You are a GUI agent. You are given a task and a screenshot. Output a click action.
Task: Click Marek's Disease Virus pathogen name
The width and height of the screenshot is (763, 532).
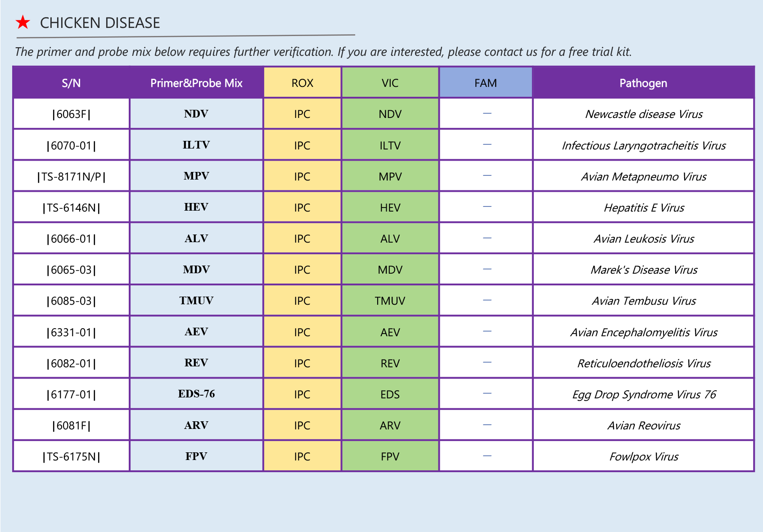(644, 270)
